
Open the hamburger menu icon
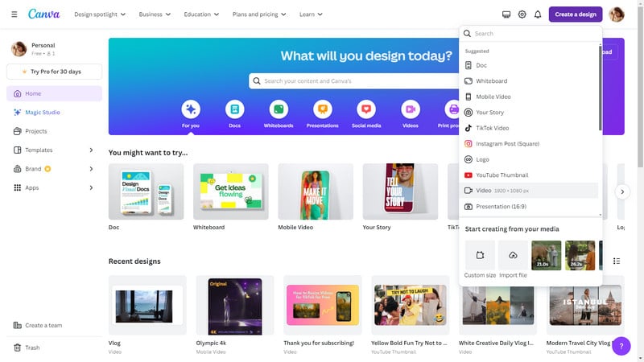14,14
